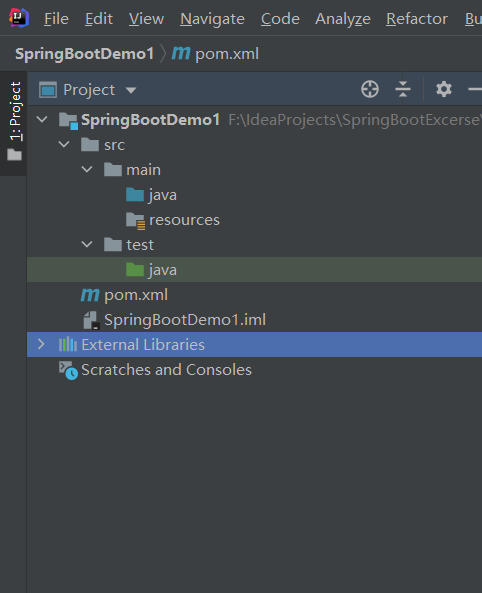482x593 pixels.
Task: Click the Collapse All icon in Project panel
Action: 403,90
